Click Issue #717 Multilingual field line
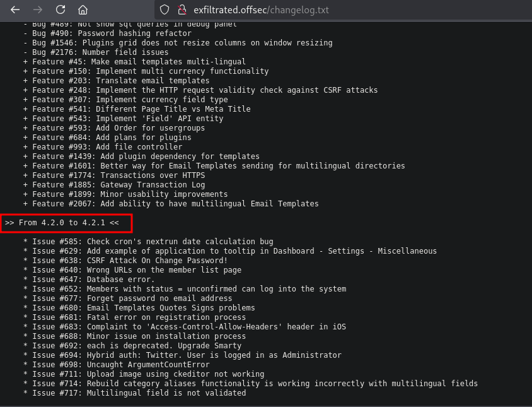The width and height of the screenshot is (532, 407). coord(134,393)
